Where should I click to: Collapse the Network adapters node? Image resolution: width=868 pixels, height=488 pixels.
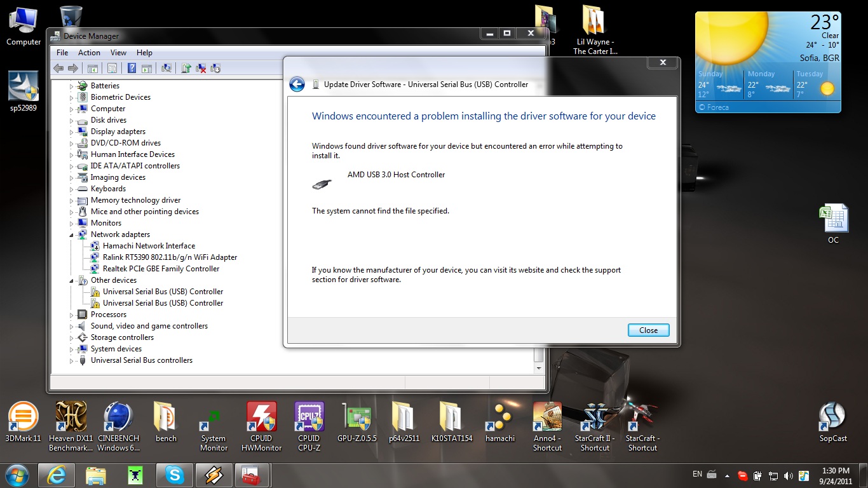pyautogui.click(x=72, y=234)
